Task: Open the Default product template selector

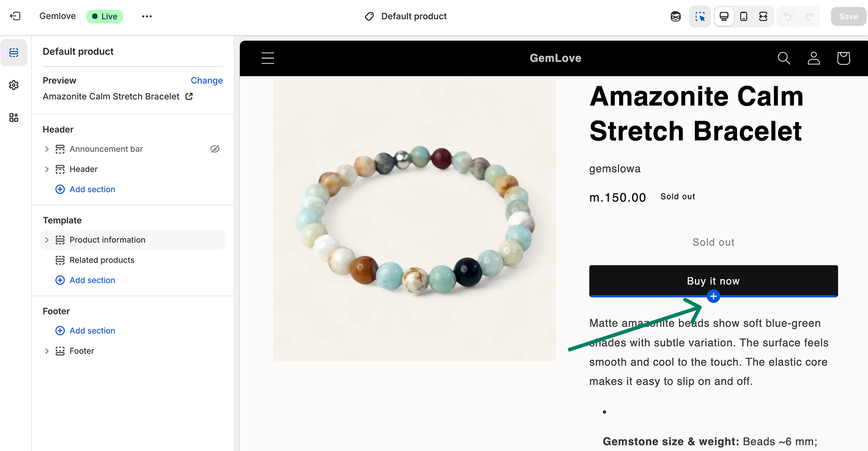Action: (x=406, y=17)
